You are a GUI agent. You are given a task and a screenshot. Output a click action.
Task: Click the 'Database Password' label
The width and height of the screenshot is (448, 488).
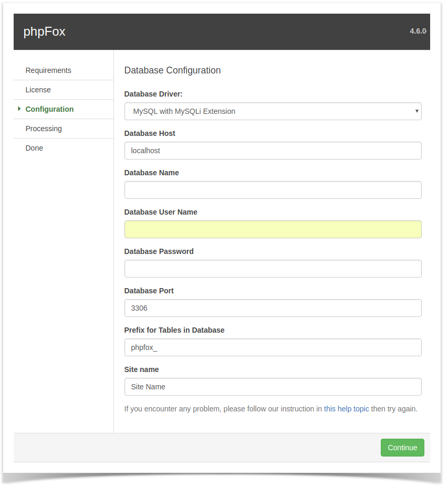pyautogui.click(x=159, y=251)
